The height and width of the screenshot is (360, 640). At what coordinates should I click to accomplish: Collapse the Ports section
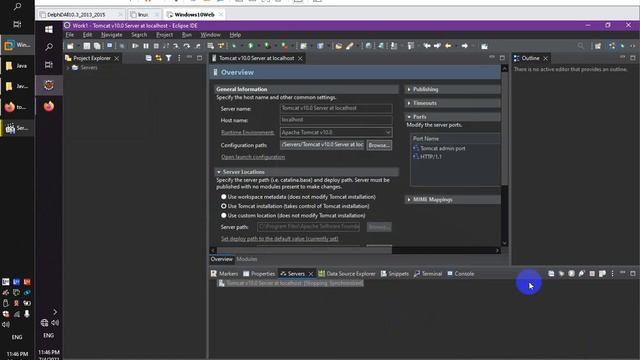[409, 117]
